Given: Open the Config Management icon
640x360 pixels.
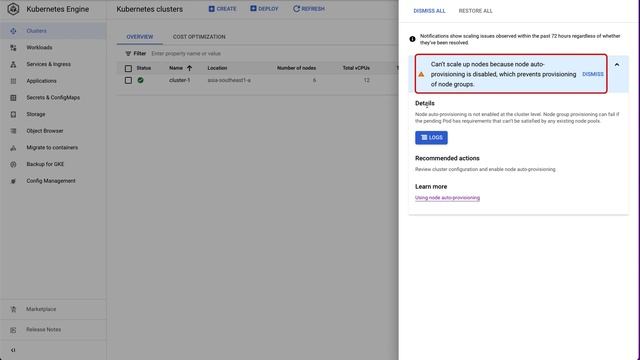Looking at the screenshot, I should (13, 181).
